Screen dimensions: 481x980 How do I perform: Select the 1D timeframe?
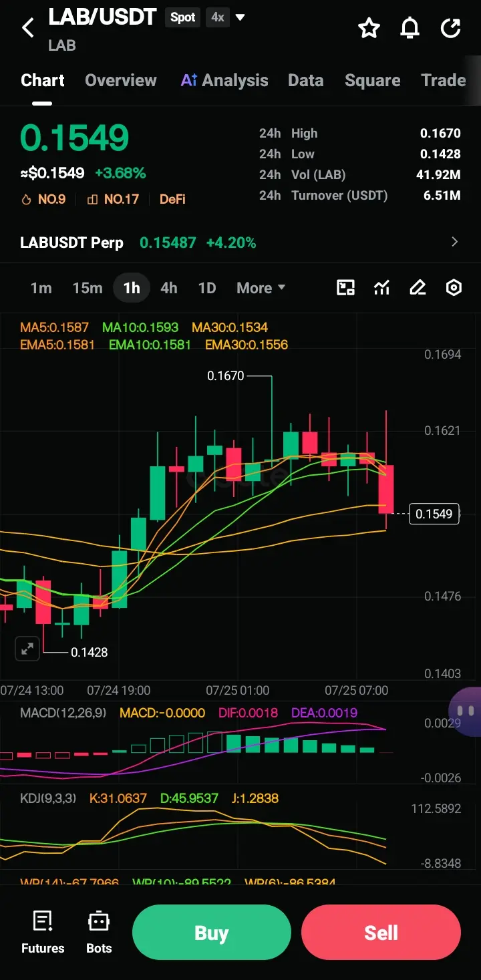click(x=207, y=288)
